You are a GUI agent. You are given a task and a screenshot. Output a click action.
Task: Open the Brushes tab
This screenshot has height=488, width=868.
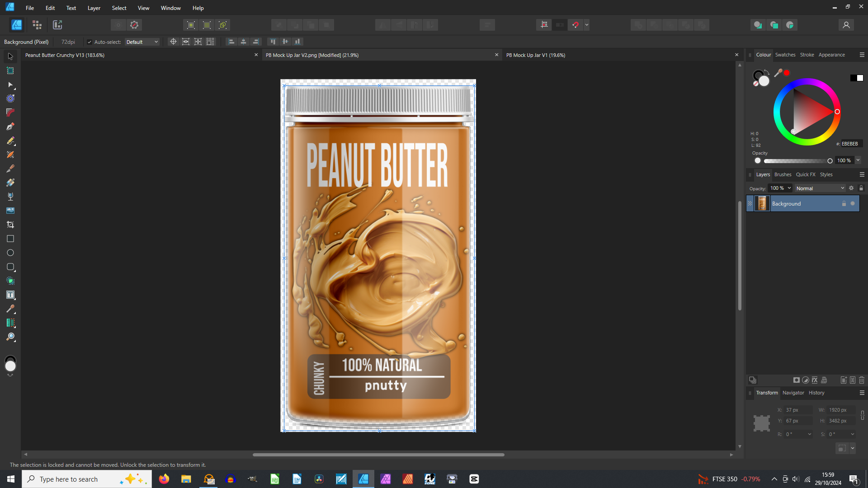(783, 174)
